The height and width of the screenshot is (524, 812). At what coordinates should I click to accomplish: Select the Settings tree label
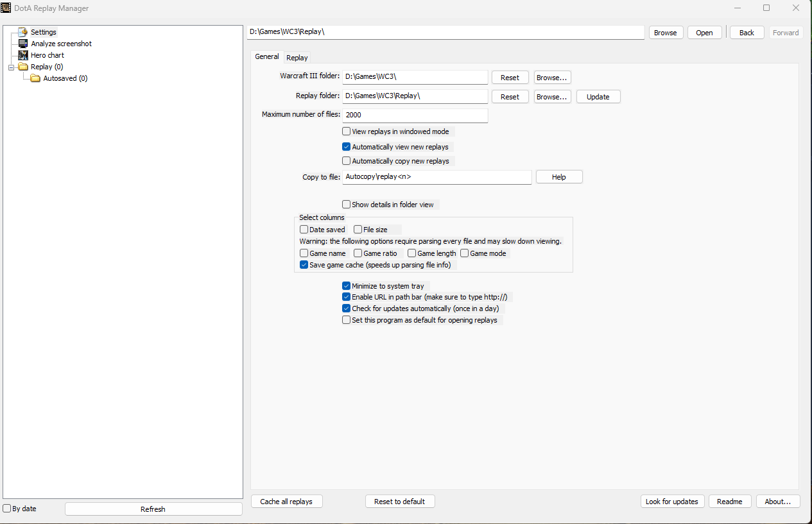44,32
